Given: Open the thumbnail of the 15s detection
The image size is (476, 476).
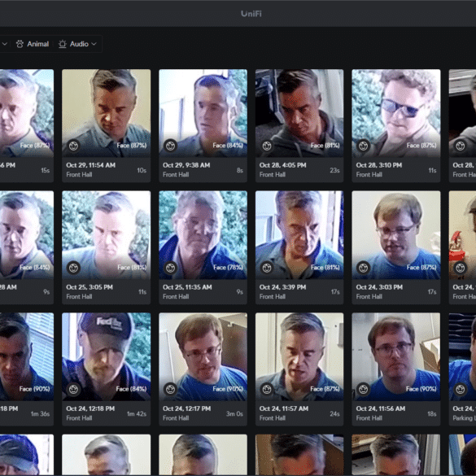Looking at the screenshot, I should pyautogui.click(x=27, y=113).
